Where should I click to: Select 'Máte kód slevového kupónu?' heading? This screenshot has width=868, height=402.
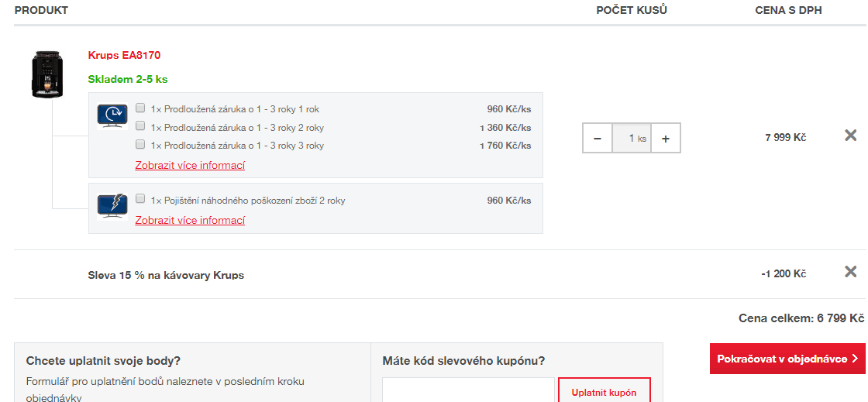(464, 361)
